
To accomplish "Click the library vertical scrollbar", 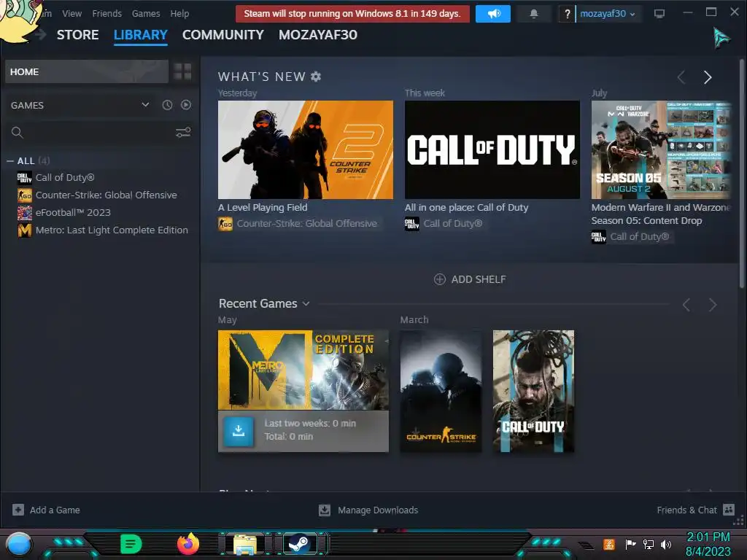I will pos(742,174).
